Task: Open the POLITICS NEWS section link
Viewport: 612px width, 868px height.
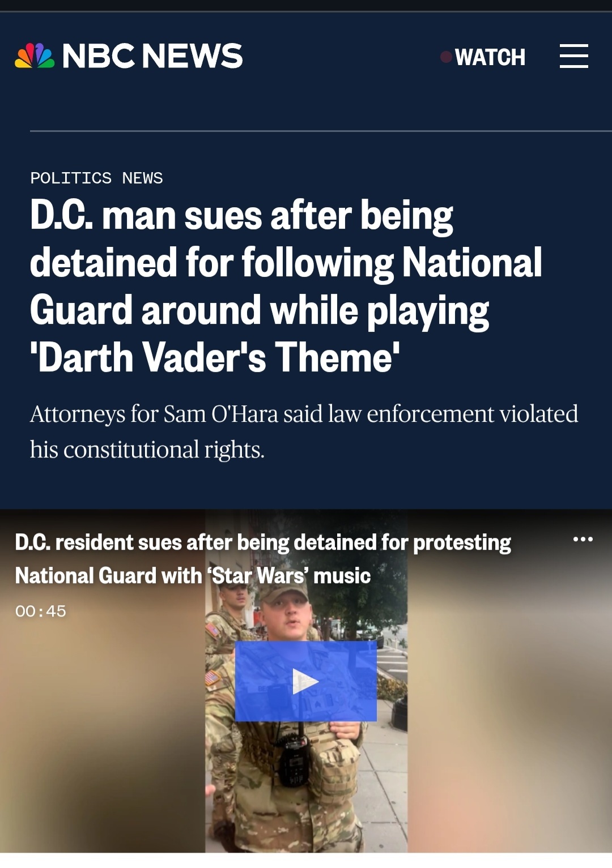Action: pos(96,178)
